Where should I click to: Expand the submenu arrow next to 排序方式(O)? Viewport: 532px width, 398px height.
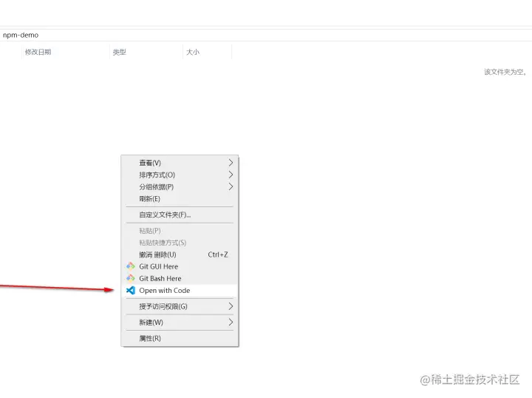pos(231,175)
